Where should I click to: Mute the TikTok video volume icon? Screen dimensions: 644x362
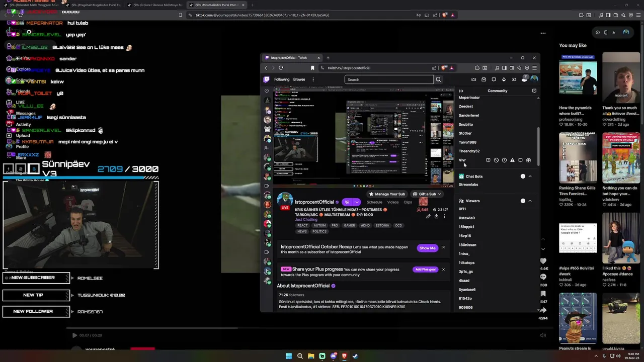click(x=543, y=335)
